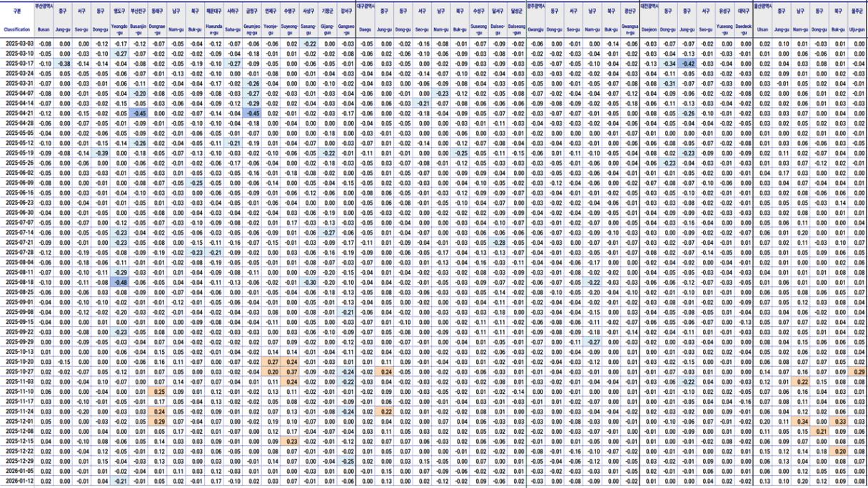Select the -0.42 cell in the 2025-03-17 row
The width and height of the screenshot is (868, 488).
click(x=687, y=63)
